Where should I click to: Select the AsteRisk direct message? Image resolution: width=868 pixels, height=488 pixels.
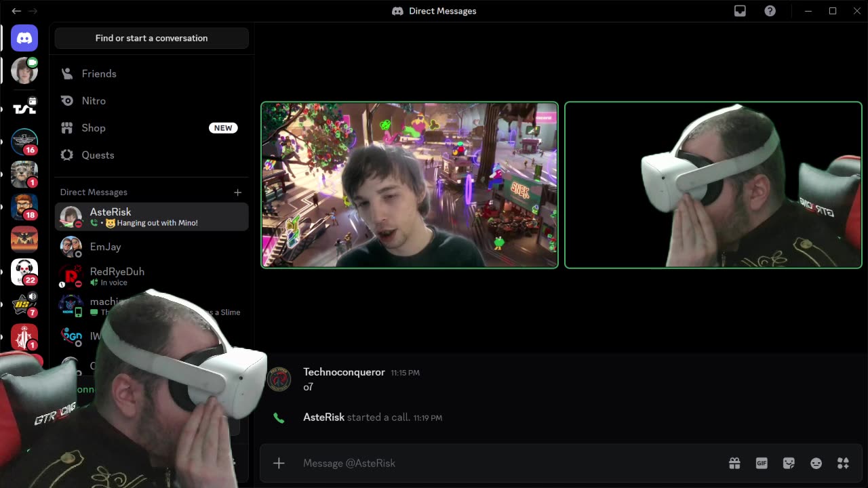[x=152, y=217]
